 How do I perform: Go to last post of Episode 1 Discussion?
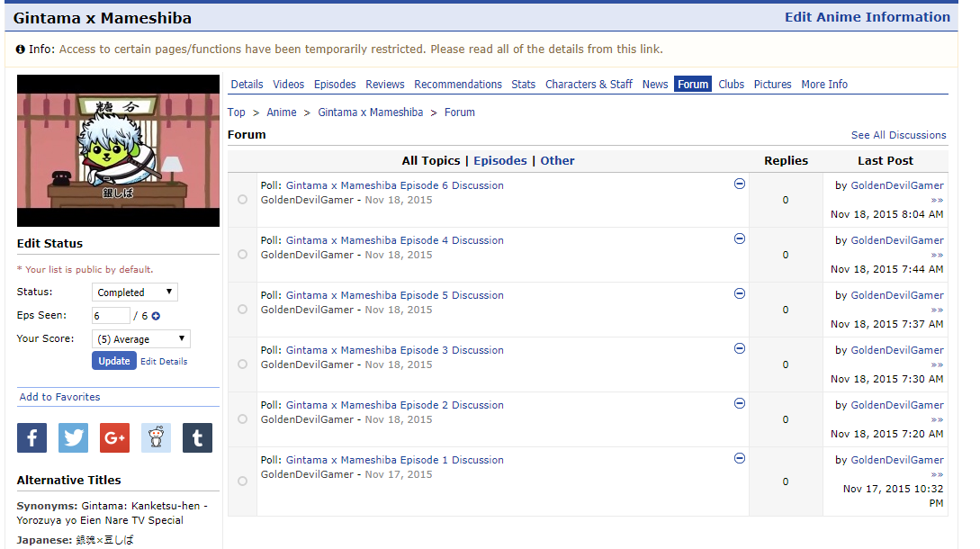pyautogui.click(x=937, y=476)
